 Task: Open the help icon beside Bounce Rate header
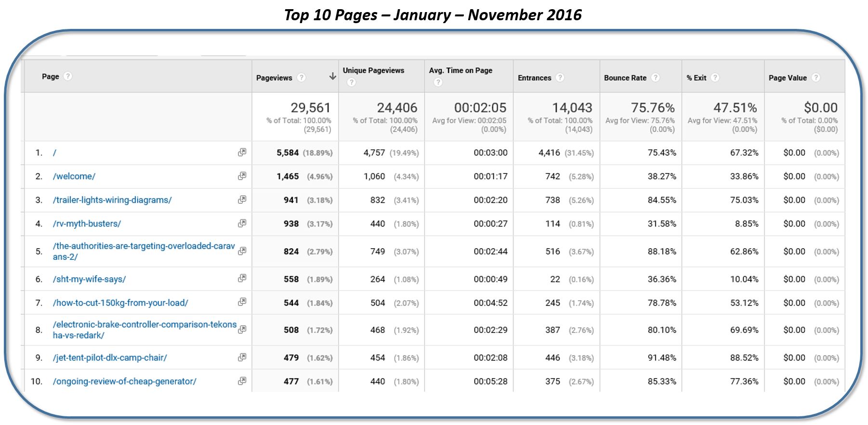coord(655,78)
